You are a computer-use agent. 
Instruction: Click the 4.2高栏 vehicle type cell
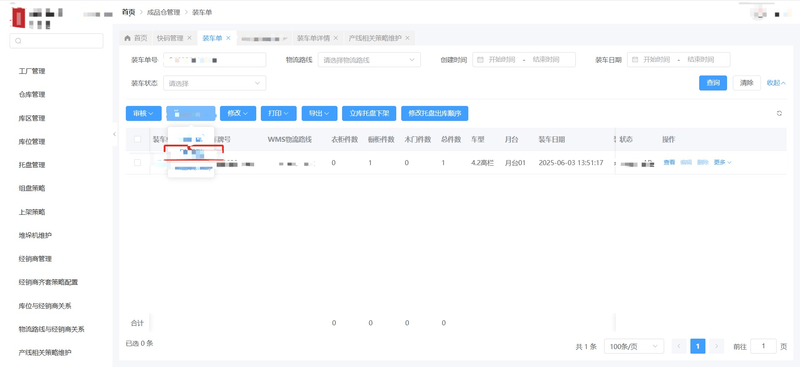tap(482, 163)
